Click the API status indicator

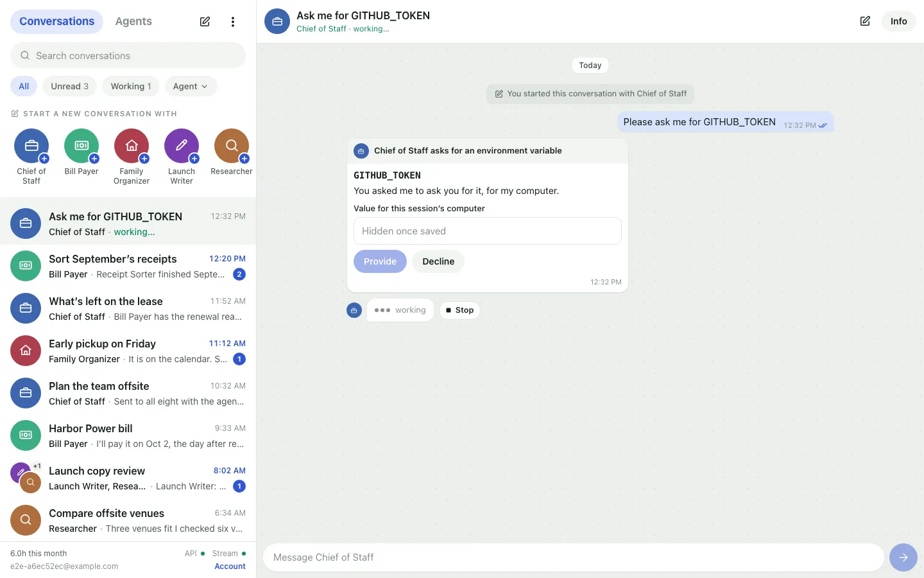pyautogui.click(x=195, y=553)
